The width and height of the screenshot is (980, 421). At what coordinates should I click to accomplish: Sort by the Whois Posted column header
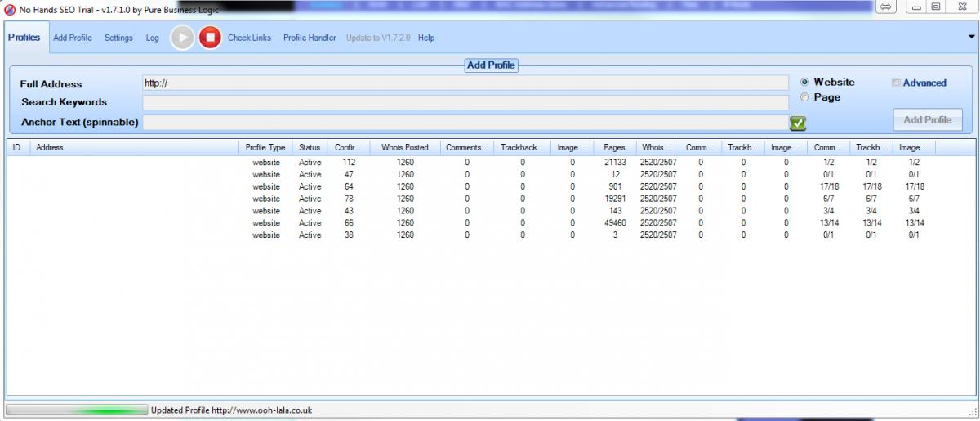click(x=405, y=148)
